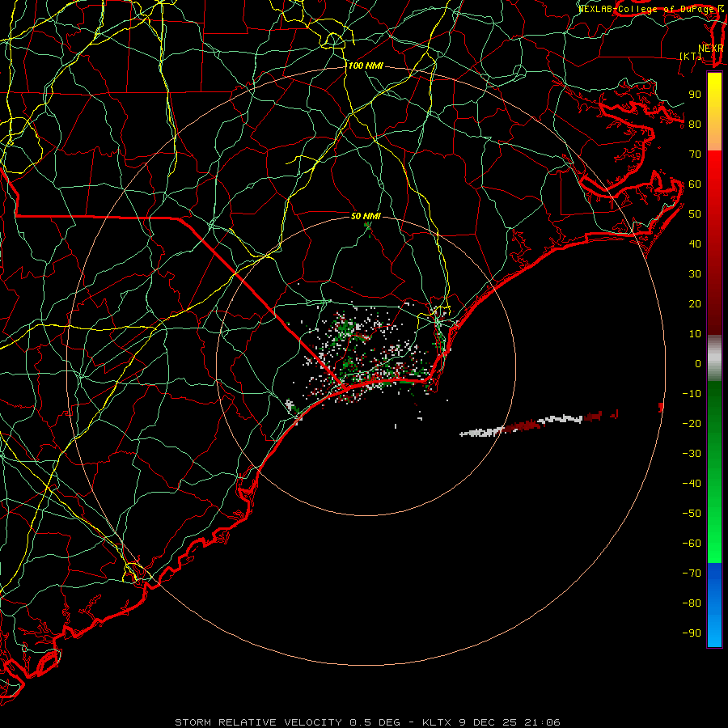Click the "10" value on the velocity scale
Viewport: 728px width, 728px height.
point(695,334)
